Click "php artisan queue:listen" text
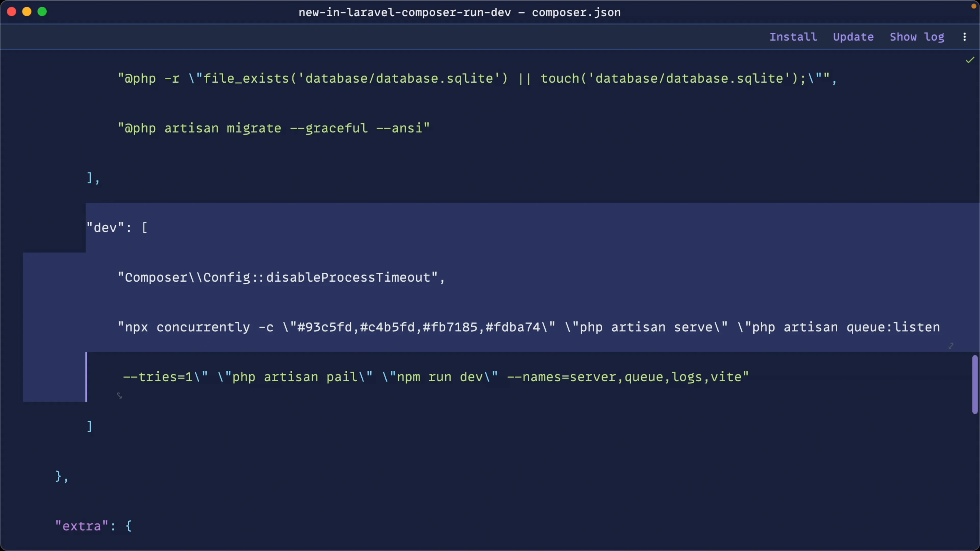This screenshot has width=980, height=551. pyautogui.click(x=846, y=327)
